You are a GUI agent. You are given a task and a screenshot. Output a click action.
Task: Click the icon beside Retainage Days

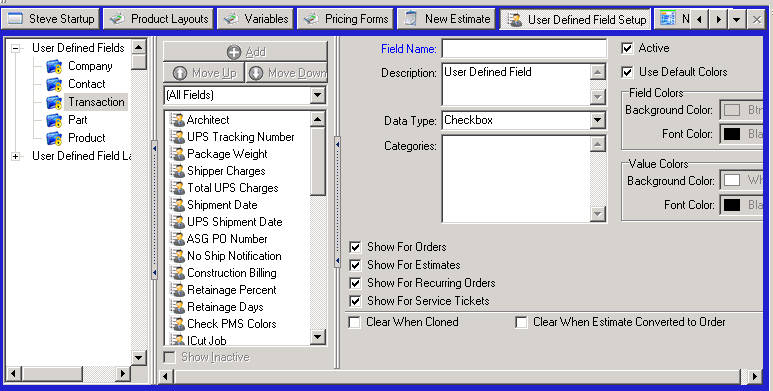click(x=177, y=307)
